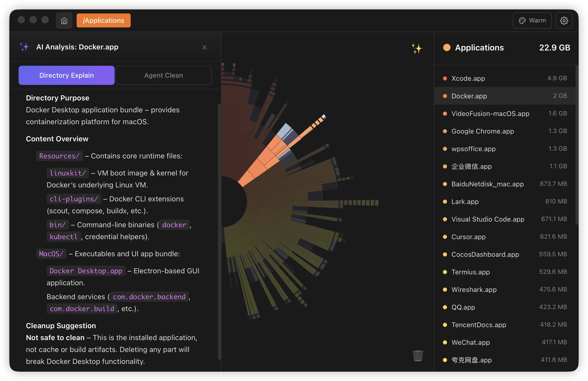Click the palette icon in Warm button
This screenshot has height=381, width=588.
click(522, 20)
